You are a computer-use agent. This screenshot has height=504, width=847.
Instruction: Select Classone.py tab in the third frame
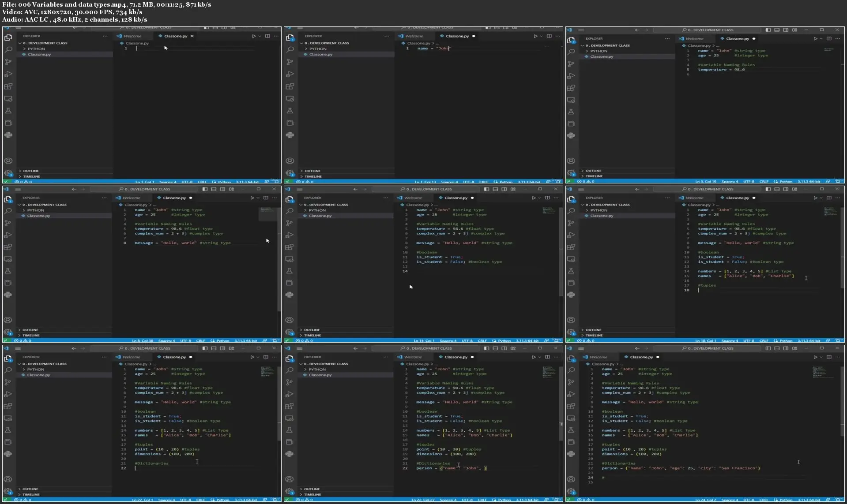click(x=737, y=39)
